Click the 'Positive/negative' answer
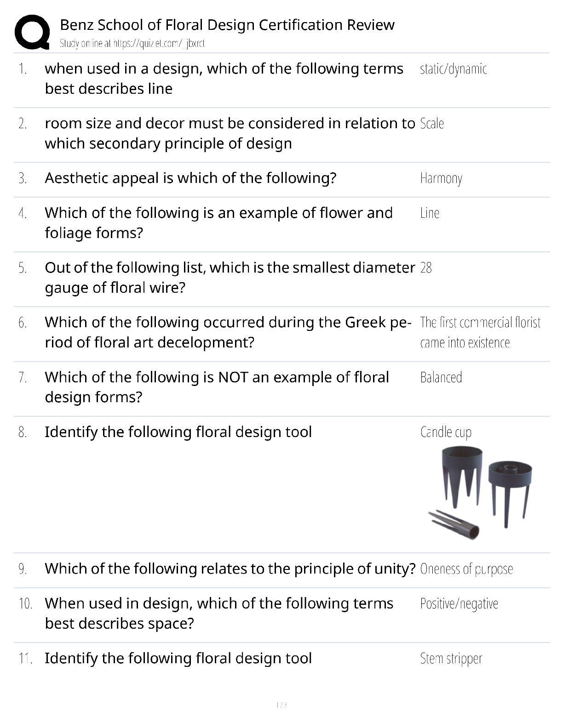Image resolution: width=563 pixels, height=728 pixels. (x=459, y=604)
